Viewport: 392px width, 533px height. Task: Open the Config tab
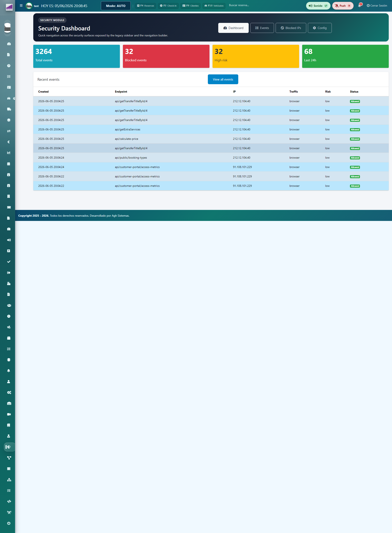320,28
